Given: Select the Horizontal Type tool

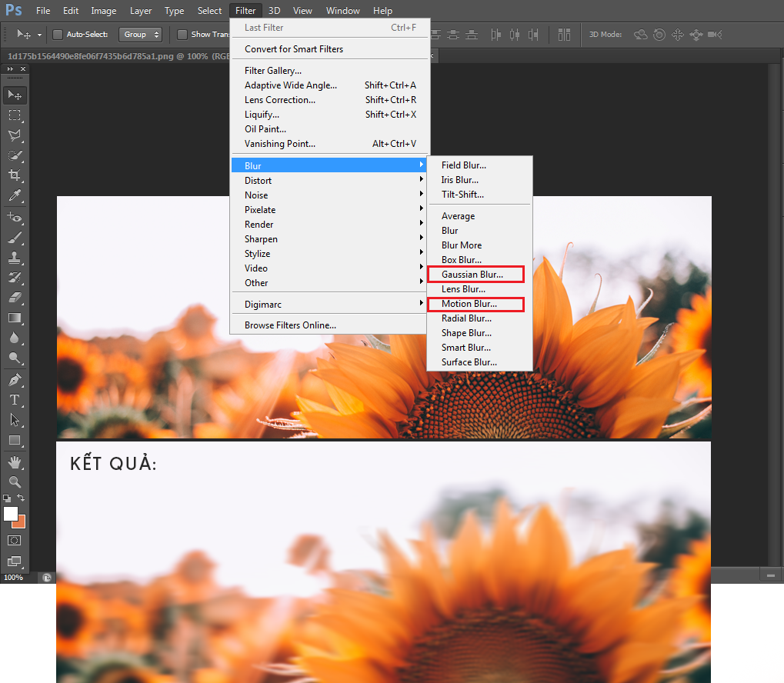Looking at the screenshot, I should click(15, 400).
